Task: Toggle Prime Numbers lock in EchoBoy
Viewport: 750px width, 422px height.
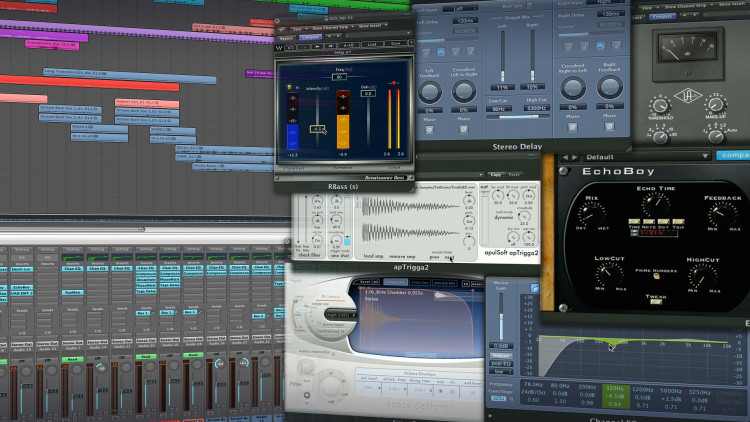Action: [x=656, y=277]
